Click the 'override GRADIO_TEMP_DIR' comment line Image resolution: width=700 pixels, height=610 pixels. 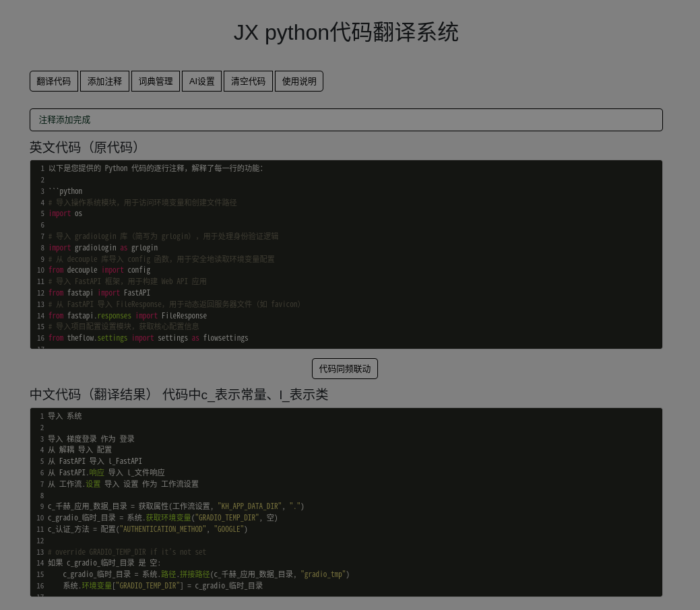tap(127, 552)
